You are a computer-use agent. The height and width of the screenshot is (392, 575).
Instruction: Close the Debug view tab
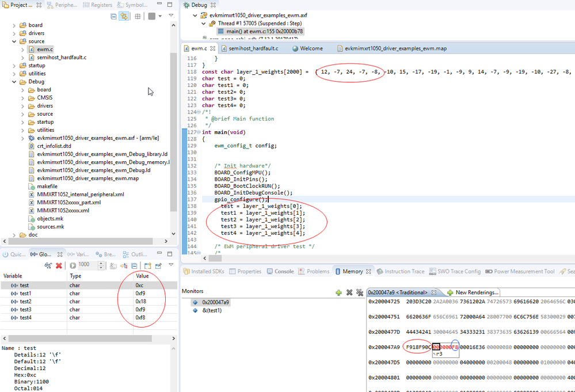(x=213, y=5)
